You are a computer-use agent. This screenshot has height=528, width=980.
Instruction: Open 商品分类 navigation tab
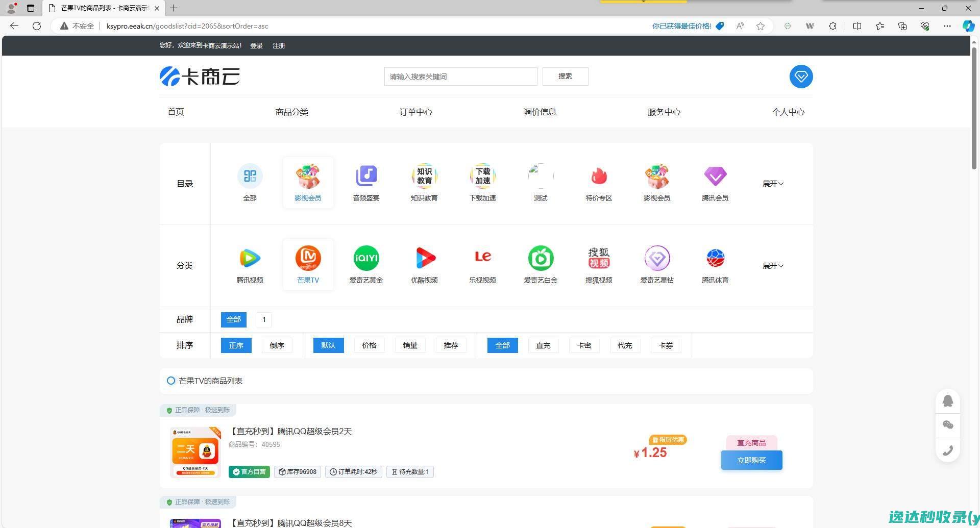tap(291, 112)
